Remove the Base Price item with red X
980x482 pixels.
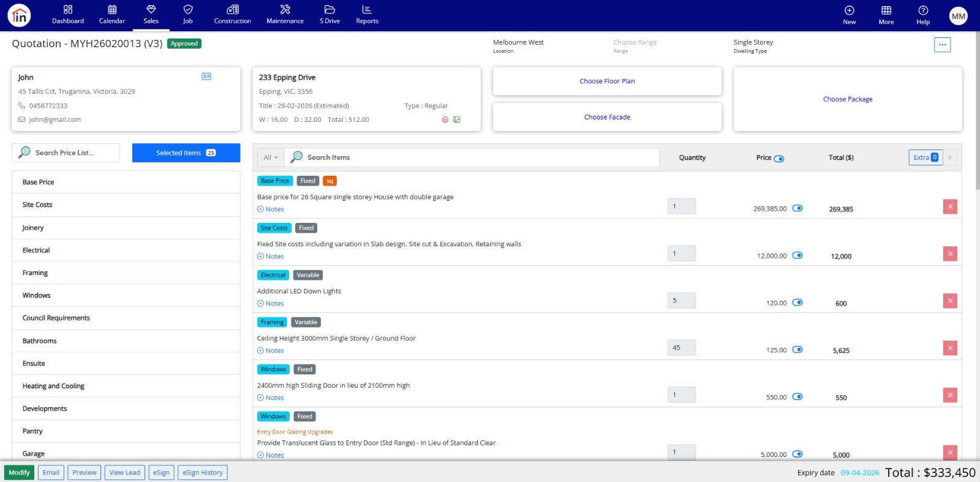pyautogui.click(x=949, y=207)
